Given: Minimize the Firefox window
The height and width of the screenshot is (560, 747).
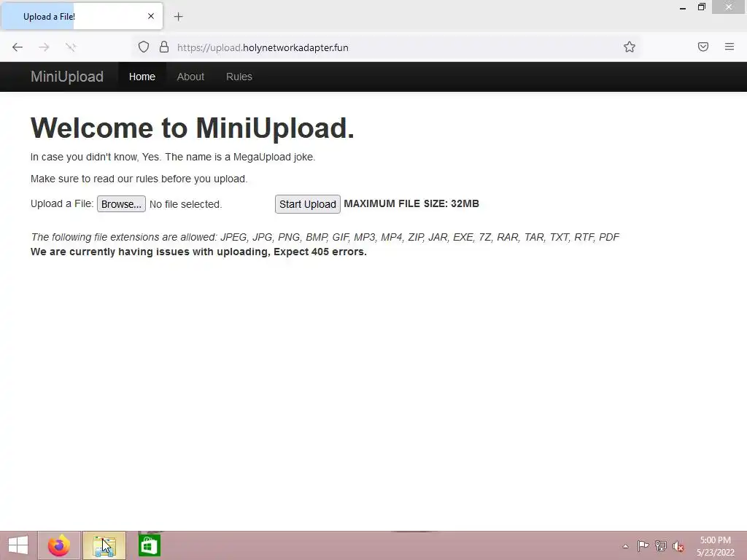Looking at the screenshot, I should 683,7.
